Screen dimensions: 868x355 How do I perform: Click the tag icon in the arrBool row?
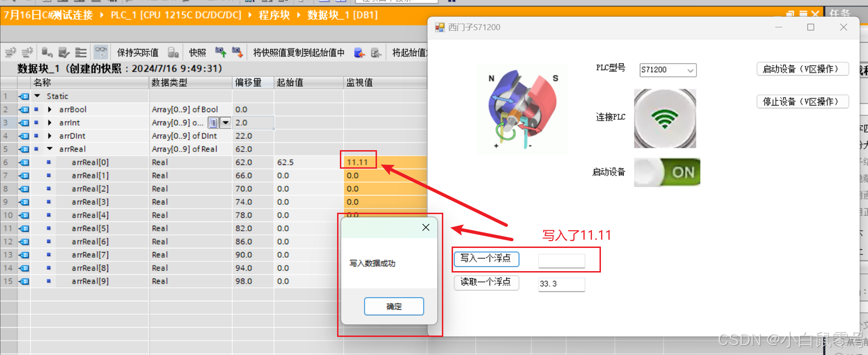pyautogui.click(x=24, y=109)
